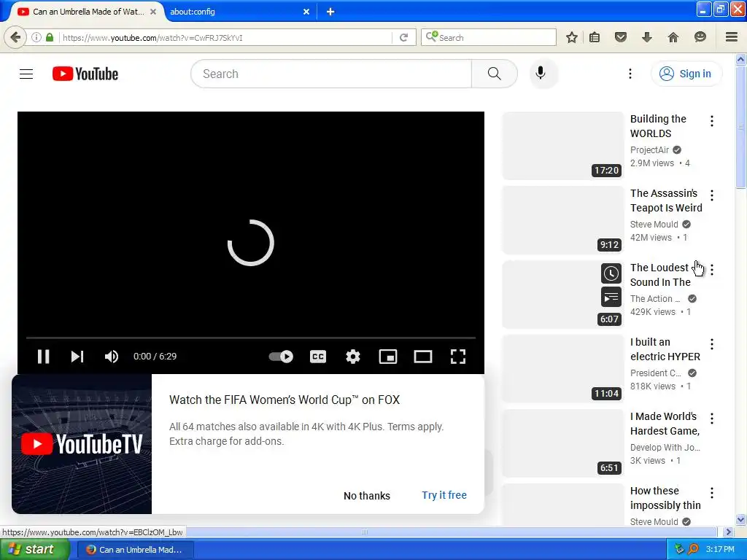Image resolution: width=747 pixels, height=560 pixels.
Task: Click the page scrollbar down arrow
Action: pyautogui.click(x=740, y=519)
